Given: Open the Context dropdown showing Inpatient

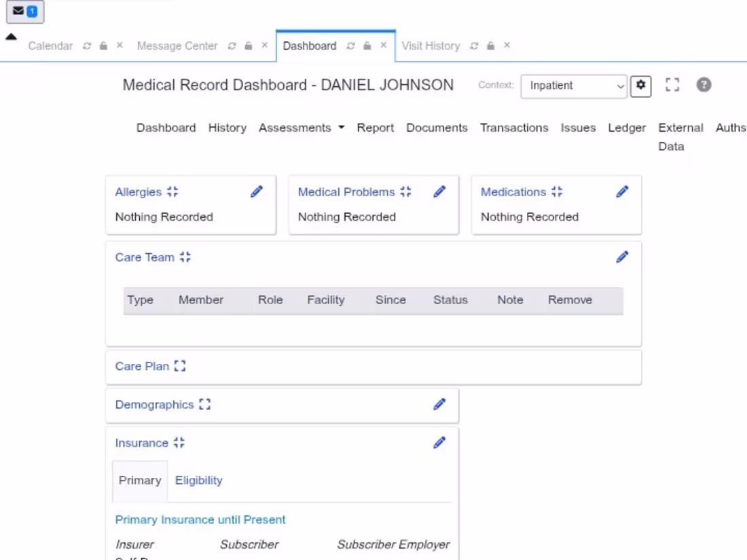Looking at the screenshot, I should tap(574, 86).
